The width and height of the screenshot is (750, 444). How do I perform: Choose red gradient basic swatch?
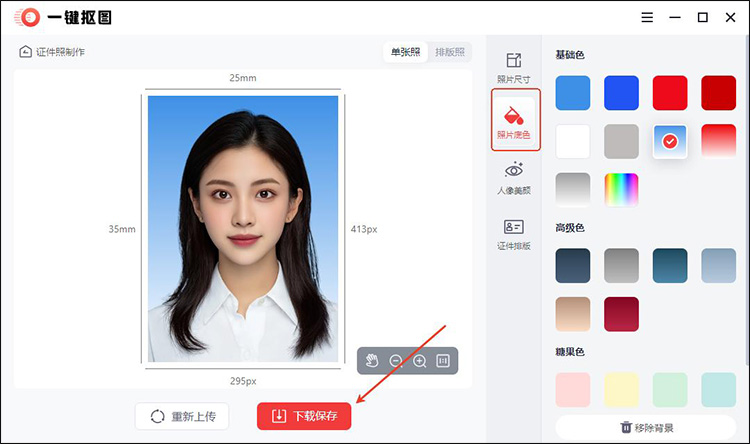click(x=718, y=142)
